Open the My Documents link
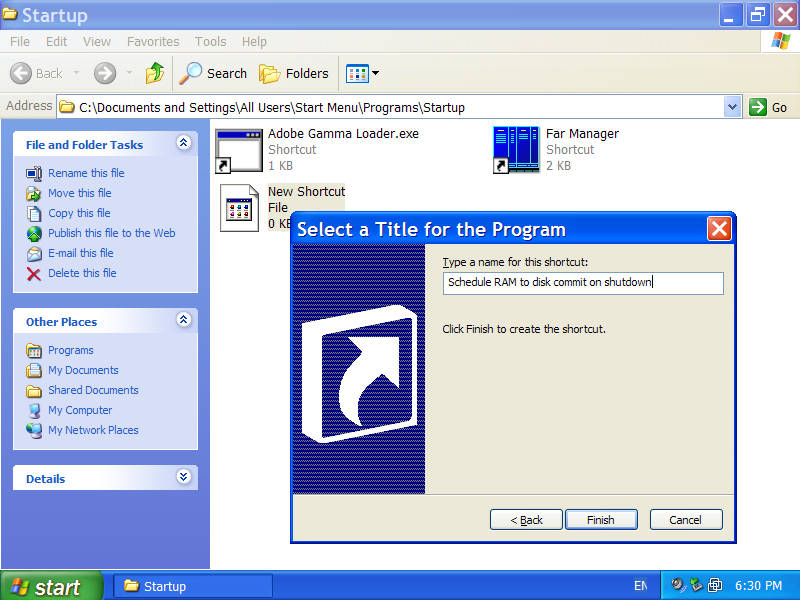 click(x=83, y=370)
